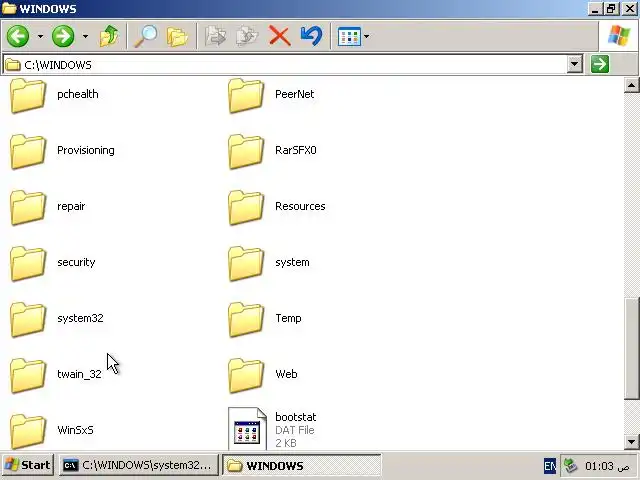Go back with the green Back arrow
640x480 pixels.
18,36
